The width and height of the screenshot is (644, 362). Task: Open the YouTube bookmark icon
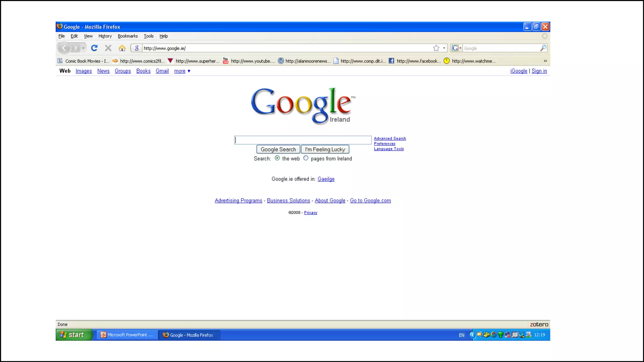pos(225,61)
